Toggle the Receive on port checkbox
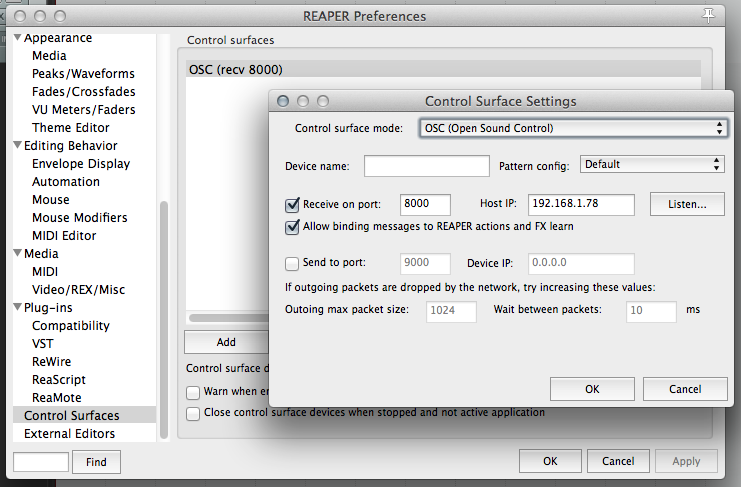This screenshot has height=487, width=741. click(x=292, y=205)
